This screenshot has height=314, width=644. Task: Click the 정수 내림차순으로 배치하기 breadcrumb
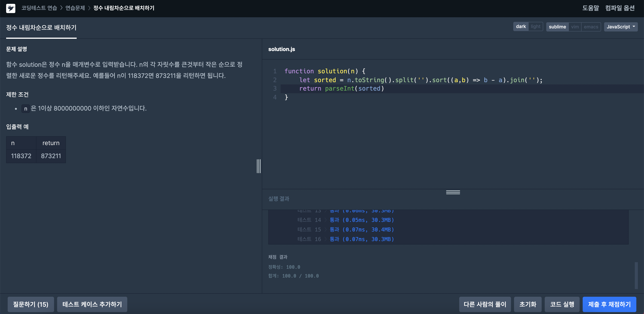coord(124,8)
